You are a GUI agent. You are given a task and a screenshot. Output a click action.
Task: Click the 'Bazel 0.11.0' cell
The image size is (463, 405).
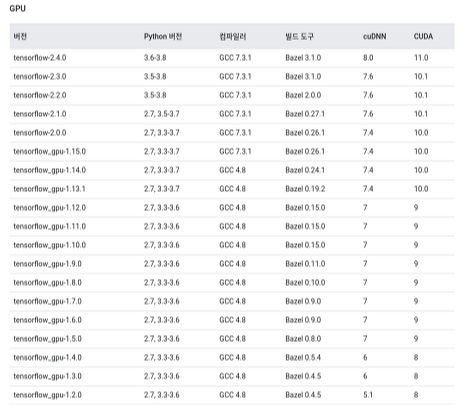pos(305,264)
